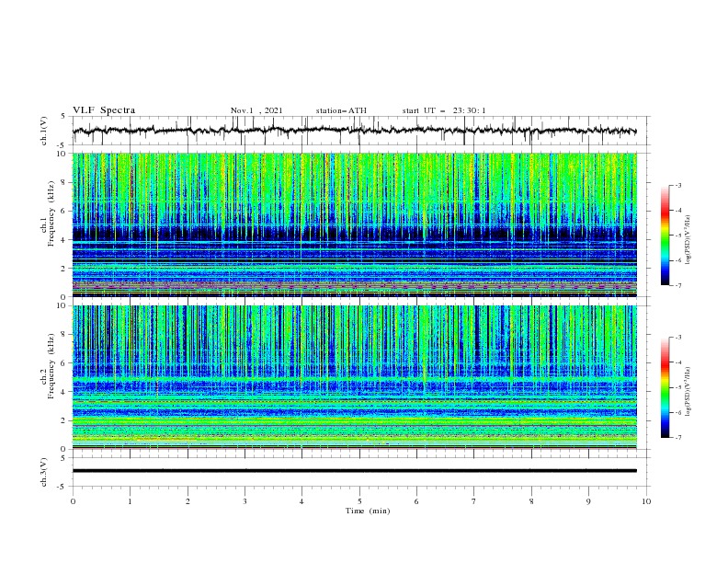Click the "start UT = 23:30:1" text
This screenshot has width=728, height=563.
tap(444, 110)
